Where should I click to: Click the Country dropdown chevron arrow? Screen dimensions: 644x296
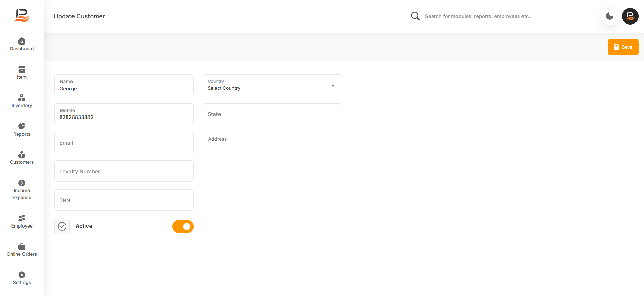click(x=333, y=85)
